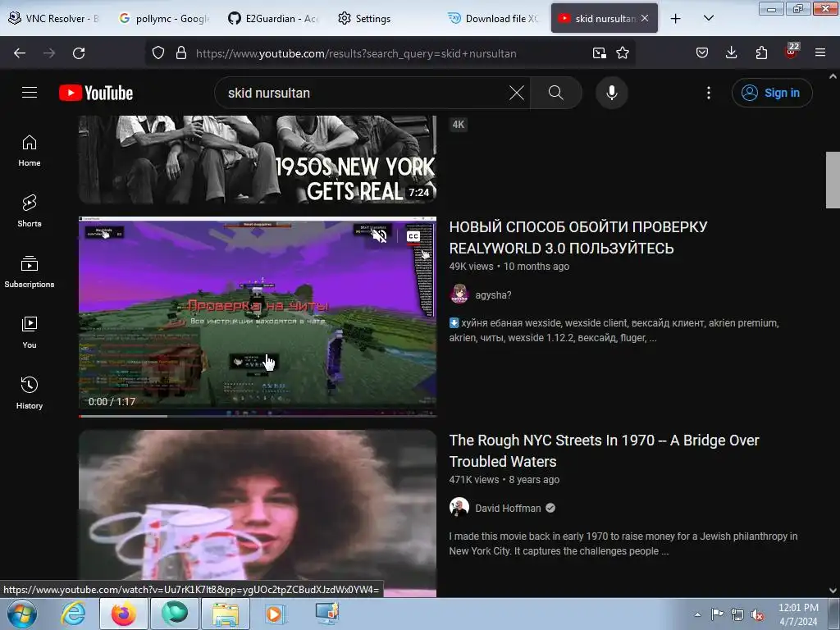Open the Minecraft preview video thumbnail

pos(258,317)
